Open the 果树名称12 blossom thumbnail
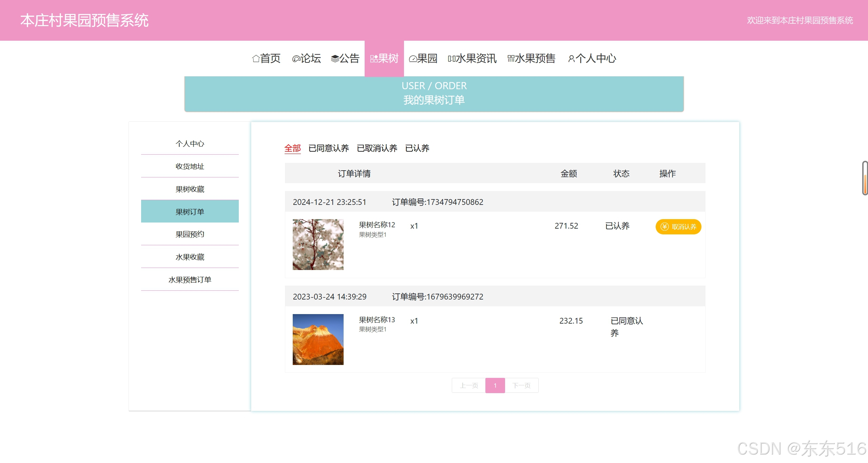868x463 pixels. pyautogui.click(x=318, y=244)
